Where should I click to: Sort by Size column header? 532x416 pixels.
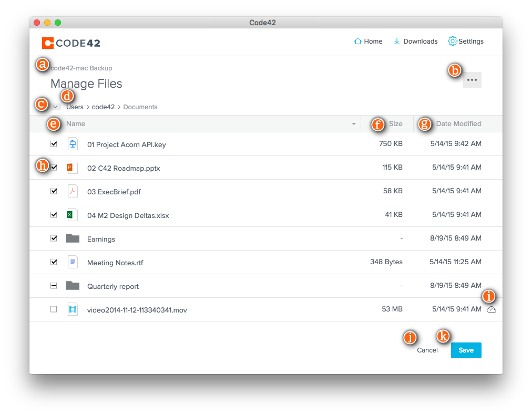coord(396,124)
